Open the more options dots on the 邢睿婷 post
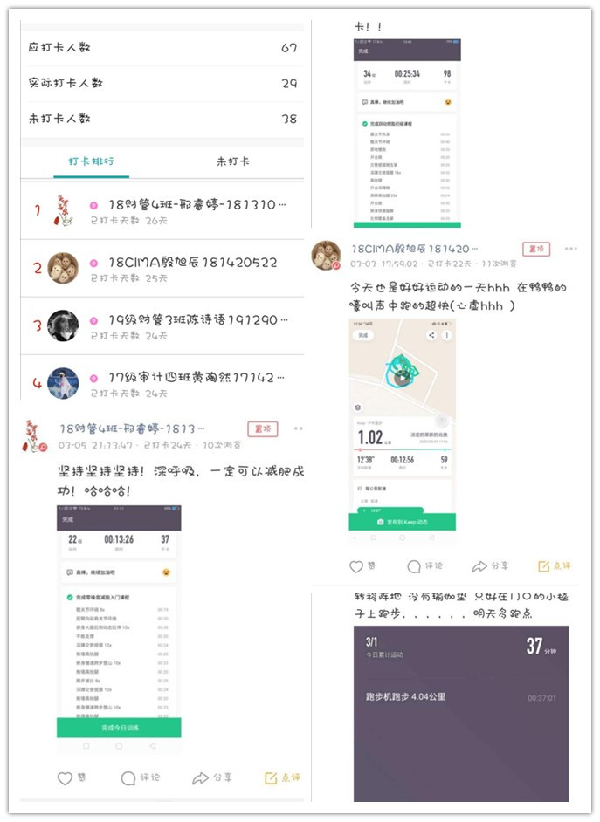The image size is (600, 822). click(298, 429)
